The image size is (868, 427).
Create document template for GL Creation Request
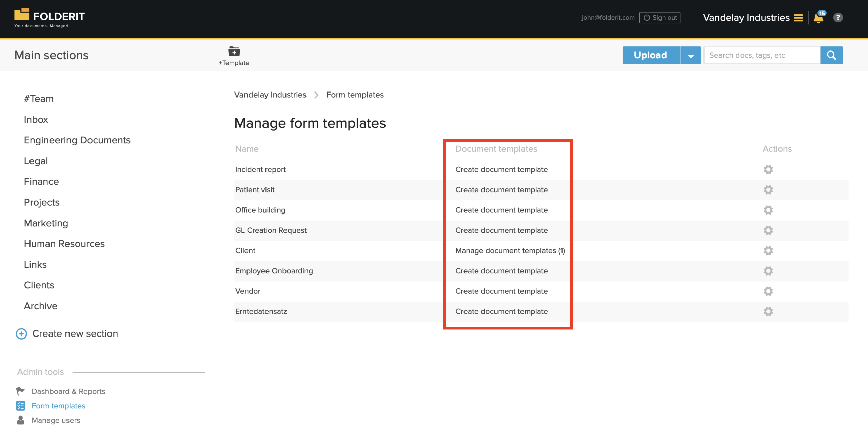[501, 230]
